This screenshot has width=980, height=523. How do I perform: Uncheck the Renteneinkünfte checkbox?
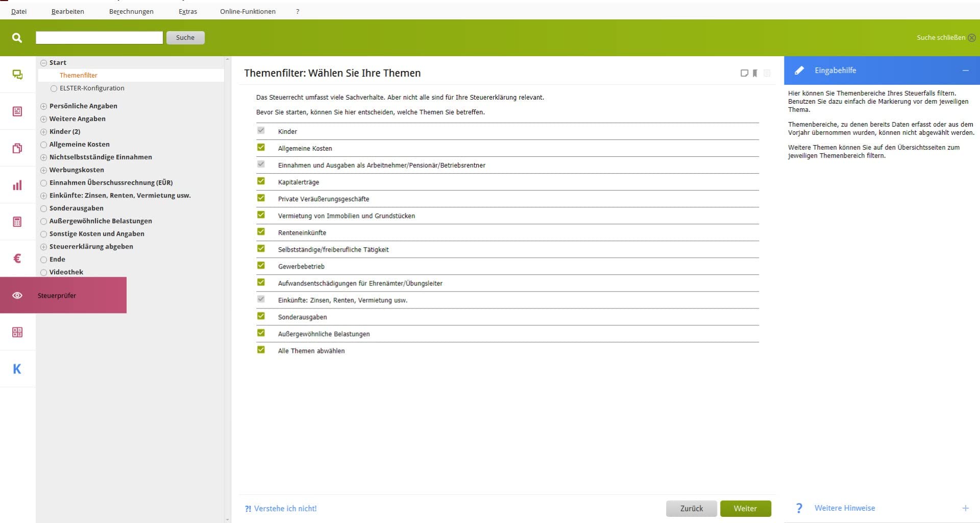coord(261,231)
